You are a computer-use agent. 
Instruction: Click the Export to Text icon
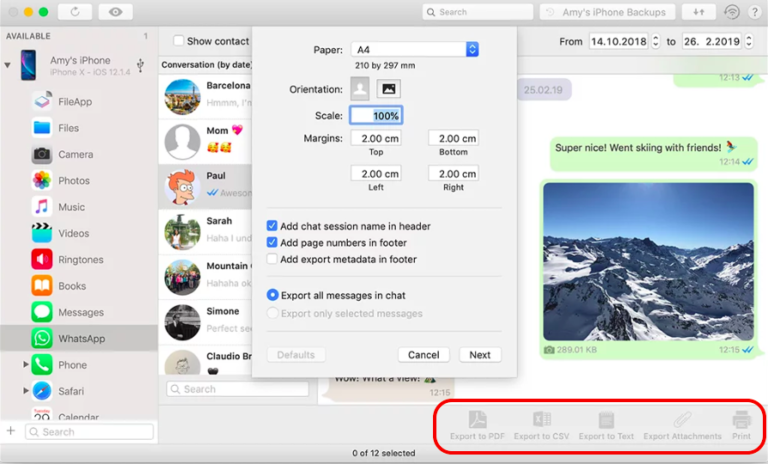(606, 420)
